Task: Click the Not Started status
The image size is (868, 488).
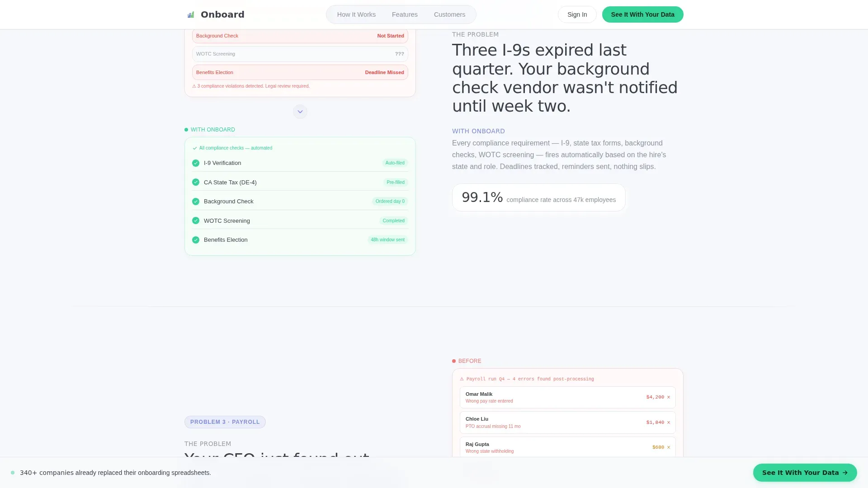Action: [x=391, y=36]
